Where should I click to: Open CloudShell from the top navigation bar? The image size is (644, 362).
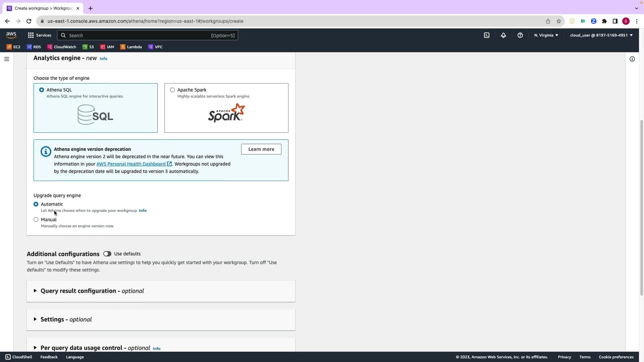tap(487, 35)
